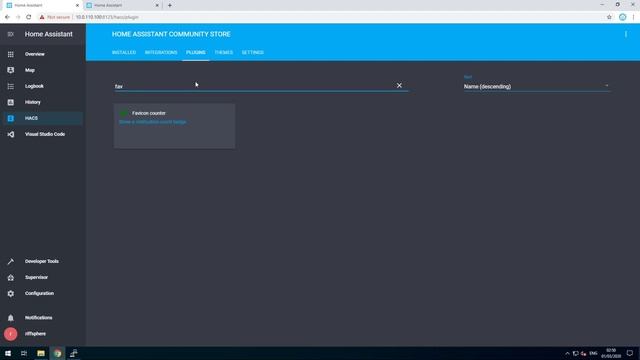This screenshot has height=360, width=640.
Task: Open the HACS three-dot overflow menu
Action: pyautogui.click(x=626, y=34)
